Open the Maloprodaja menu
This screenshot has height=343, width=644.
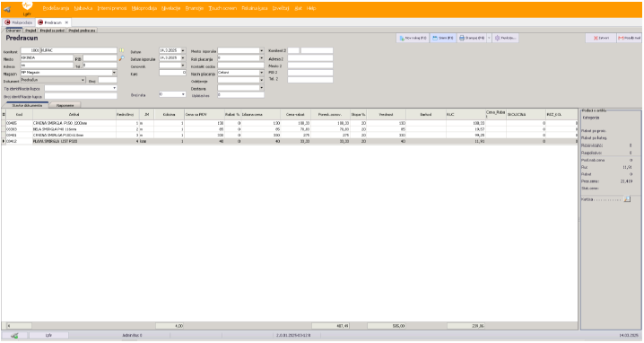[x=144, y=8]
